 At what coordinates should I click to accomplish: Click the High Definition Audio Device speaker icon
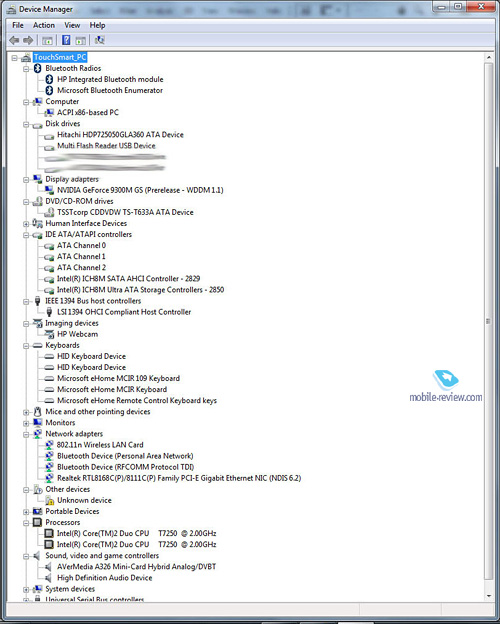49,578
